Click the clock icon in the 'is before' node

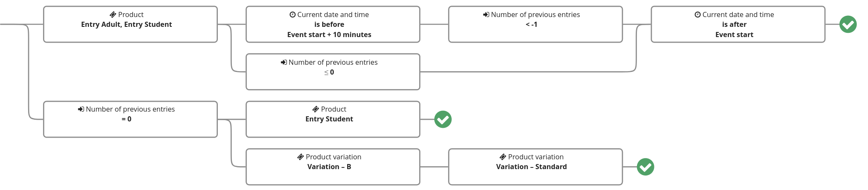click(292, 15)
